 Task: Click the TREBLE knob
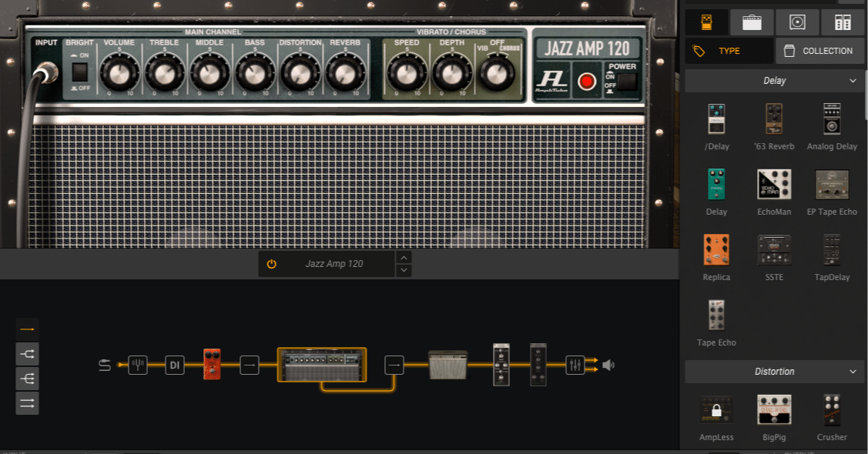pyautogui.click(x=164, y=74)
